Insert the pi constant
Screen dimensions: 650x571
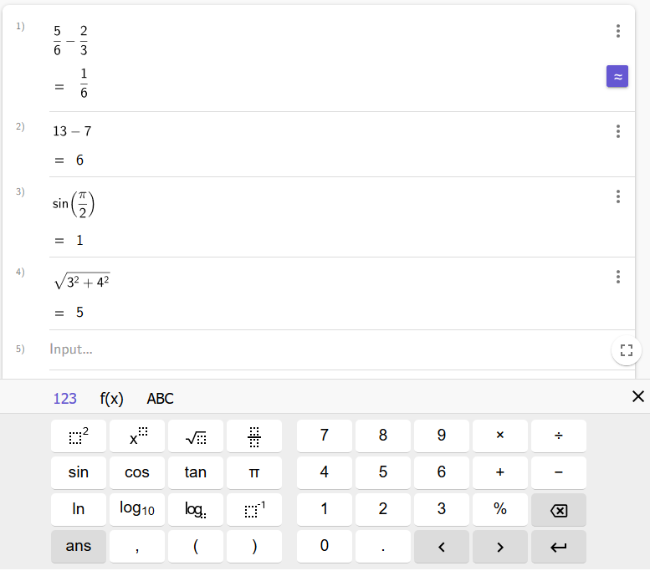point(254,472)
